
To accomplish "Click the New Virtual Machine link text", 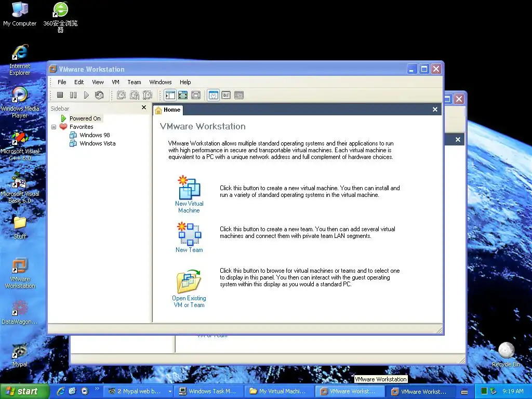I will (189, 207).
